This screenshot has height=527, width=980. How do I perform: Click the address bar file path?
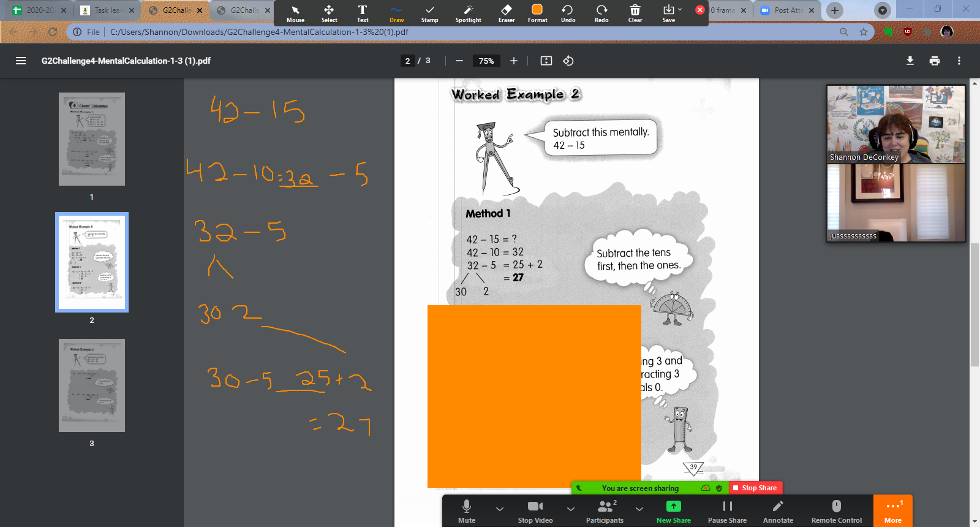coord(259,32)
